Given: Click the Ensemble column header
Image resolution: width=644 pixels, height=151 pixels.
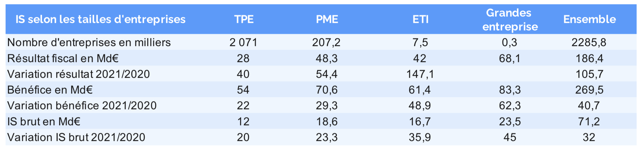Looking at the screenshot, I should (x=589, y=19).
